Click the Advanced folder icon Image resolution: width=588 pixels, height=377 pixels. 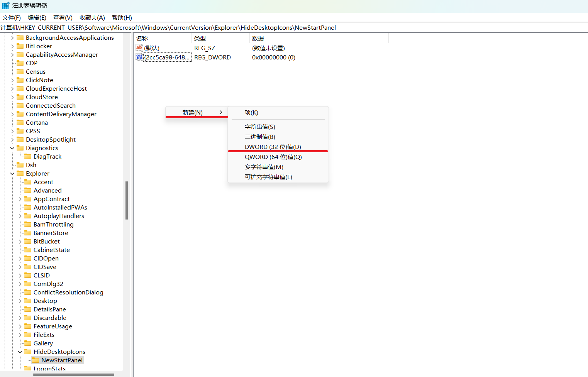[28, 190]
